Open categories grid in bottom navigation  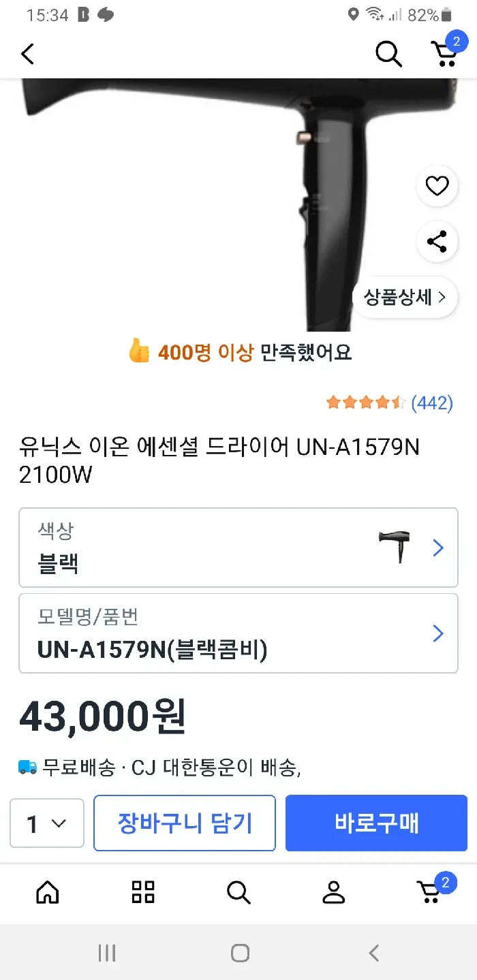[143, 891]
